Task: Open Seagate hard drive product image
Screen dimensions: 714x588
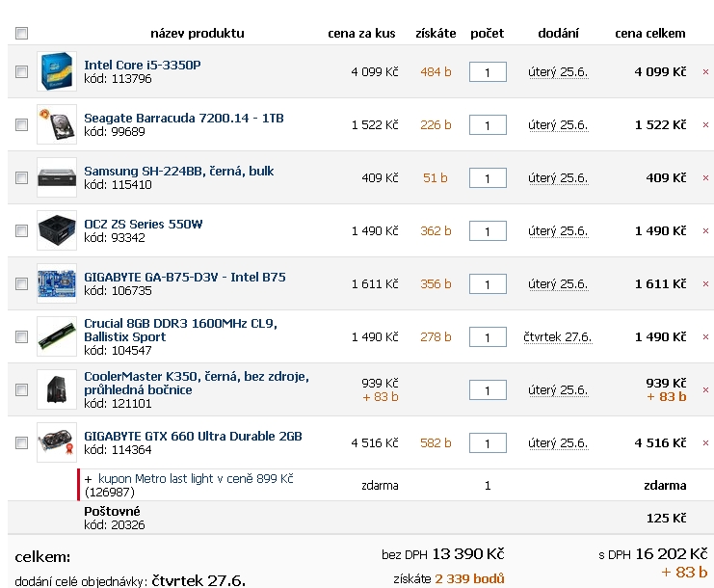Action: click(x=57, y=124)
